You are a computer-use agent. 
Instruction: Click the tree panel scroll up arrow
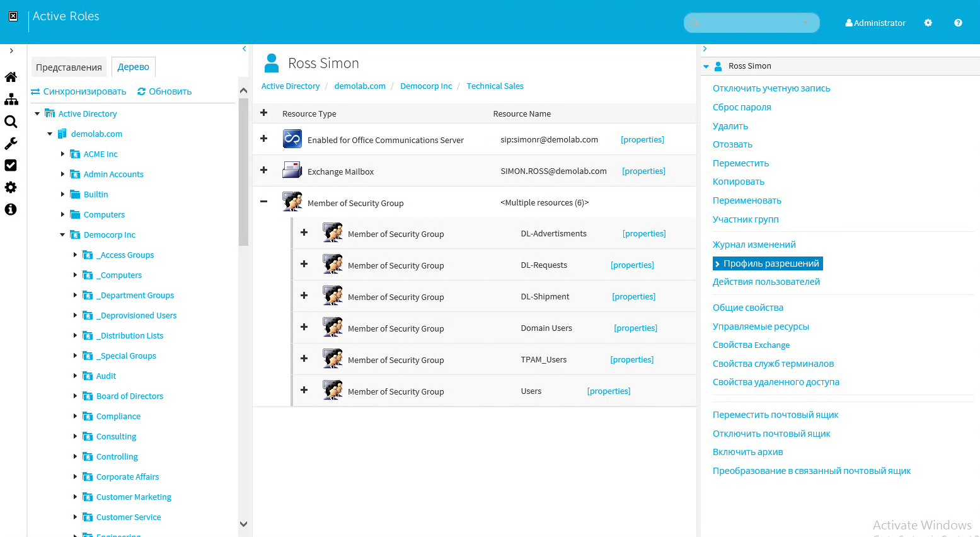click(243, 90)
